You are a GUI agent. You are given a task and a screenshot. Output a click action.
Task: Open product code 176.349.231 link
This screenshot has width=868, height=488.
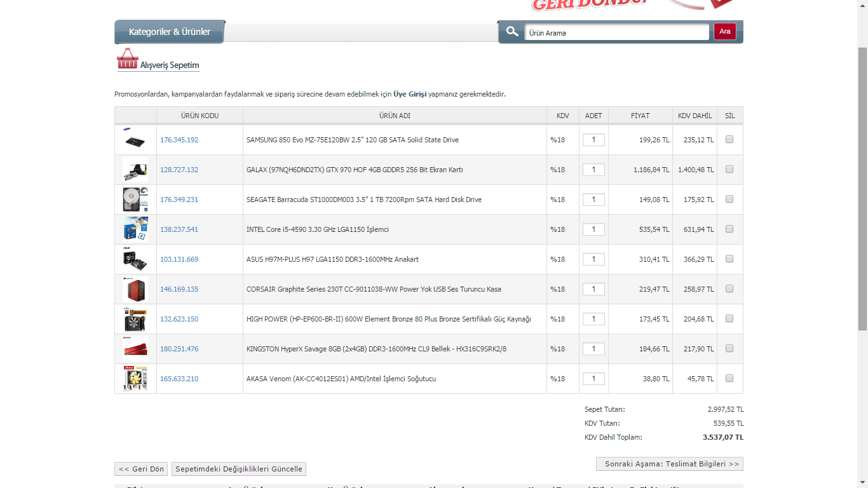(179, 200)
